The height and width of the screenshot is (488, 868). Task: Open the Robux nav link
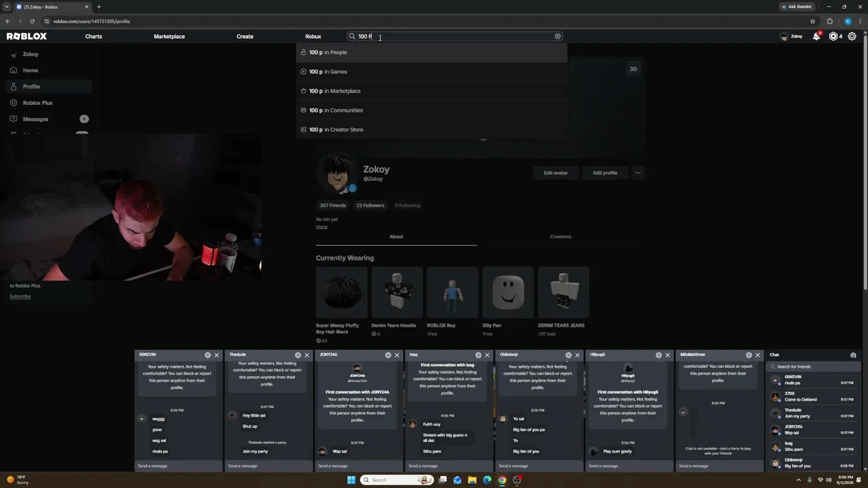point(313,37)
